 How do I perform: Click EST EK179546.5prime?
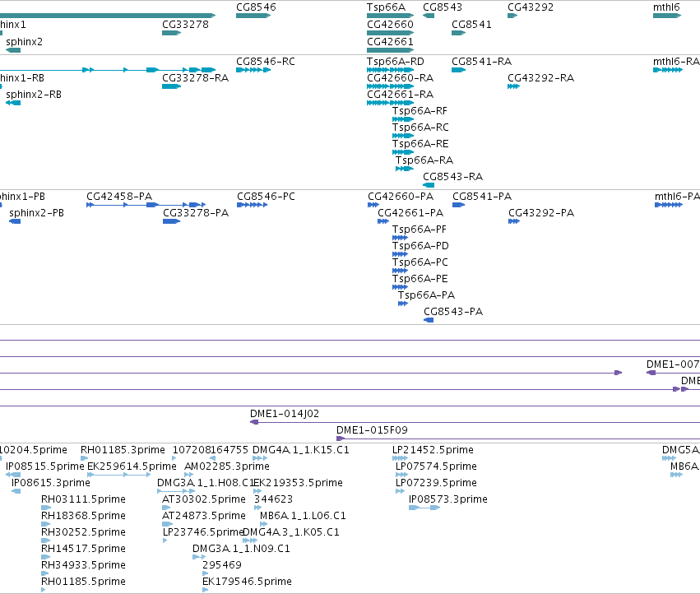(x=206, y=590)
